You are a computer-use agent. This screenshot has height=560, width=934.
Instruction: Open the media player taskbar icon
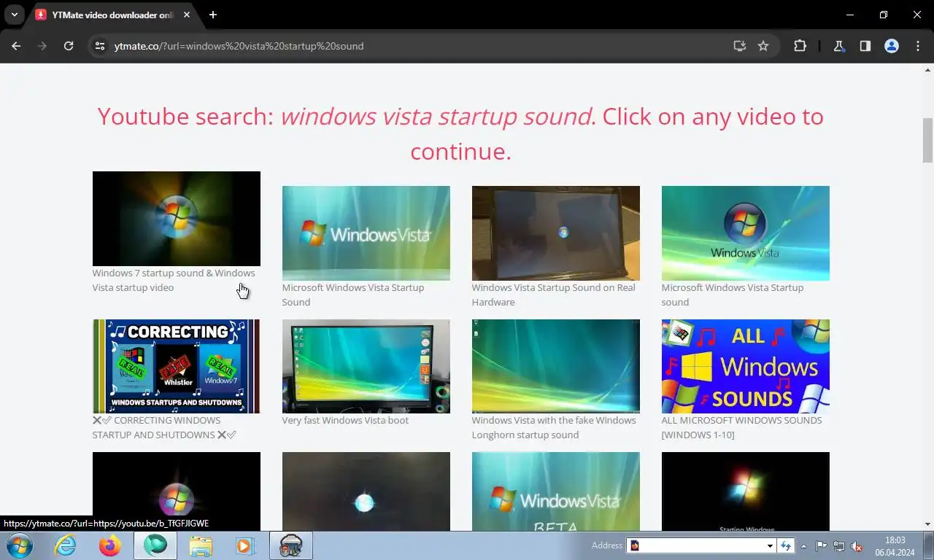tap(245, 545)
